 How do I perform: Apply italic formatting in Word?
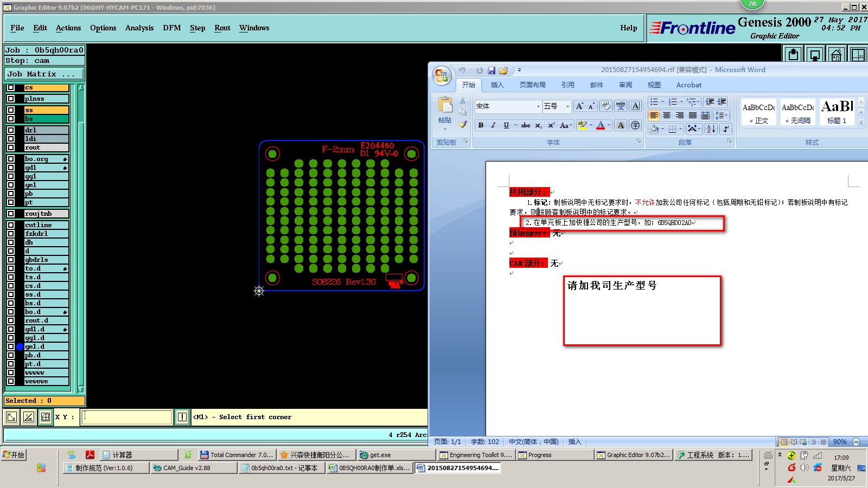pyautogui.click(x=493, y=125)
